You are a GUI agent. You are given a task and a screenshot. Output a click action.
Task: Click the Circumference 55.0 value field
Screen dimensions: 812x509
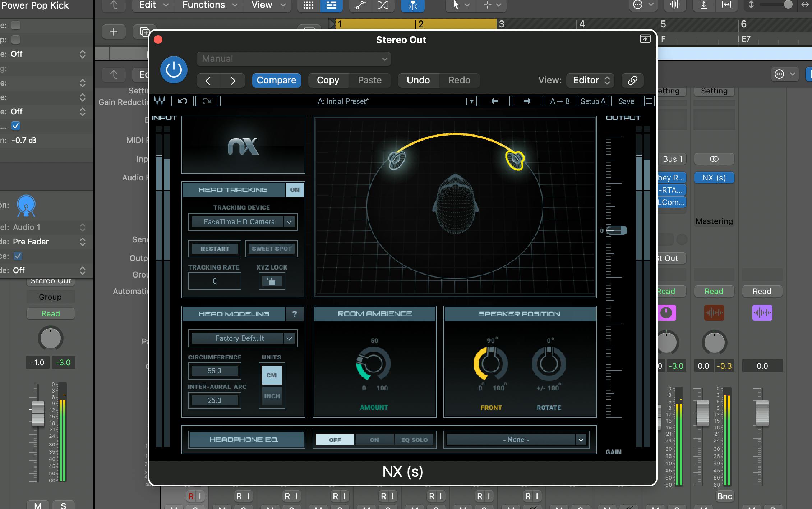[214, 371]
